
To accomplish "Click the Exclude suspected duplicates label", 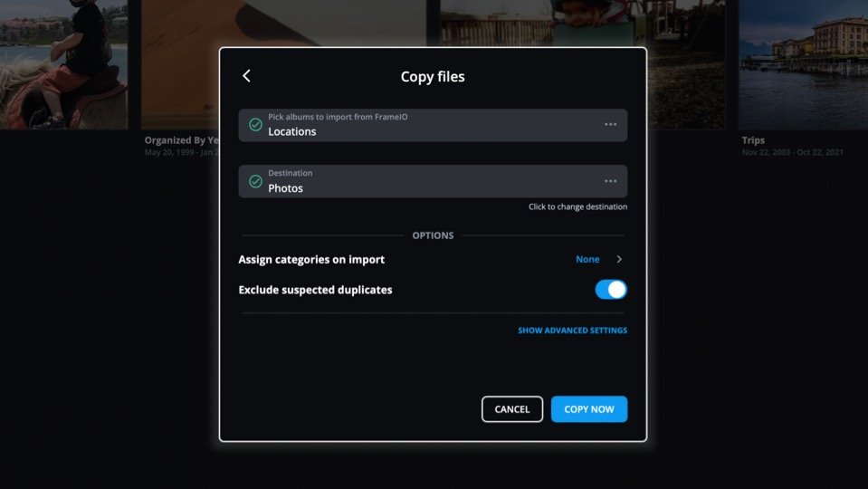I will [x=315, y=290].
